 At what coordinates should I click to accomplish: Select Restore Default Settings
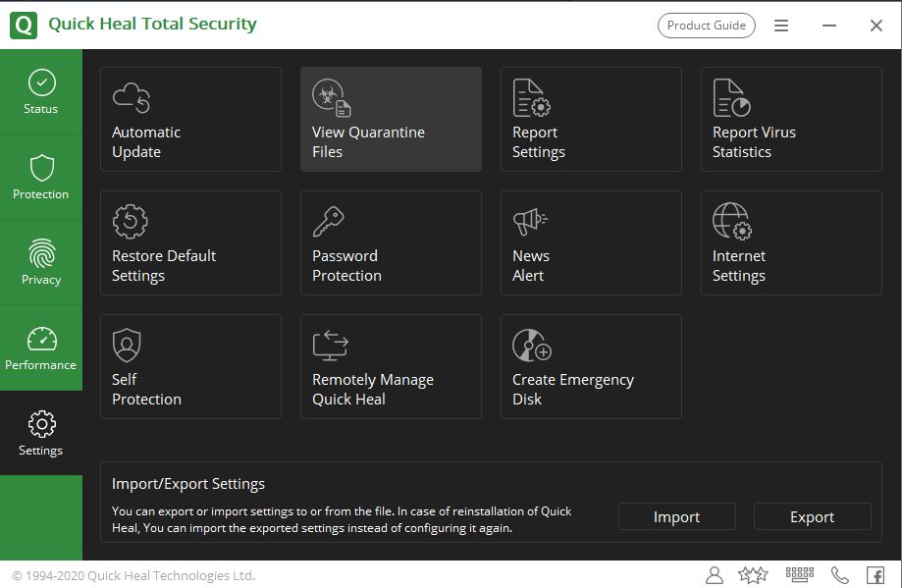pos(190,242)
